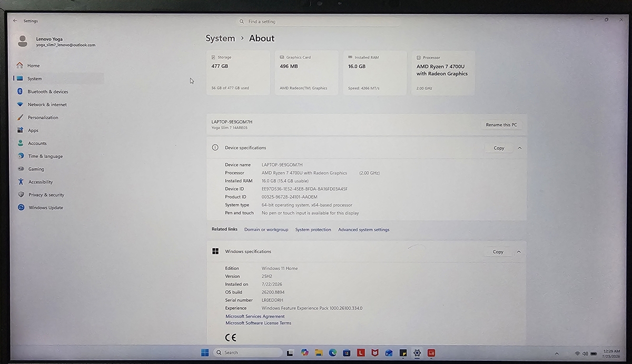Open Microsoft Services Agreement link
This screenshot has width=632, height=364.
click(x=255, y=317)
